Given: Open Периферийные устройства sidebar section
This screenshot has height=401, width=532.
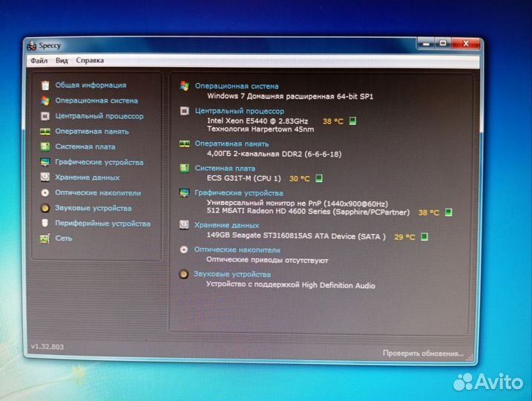Looking at the screenshot, I should click(103, 224).
